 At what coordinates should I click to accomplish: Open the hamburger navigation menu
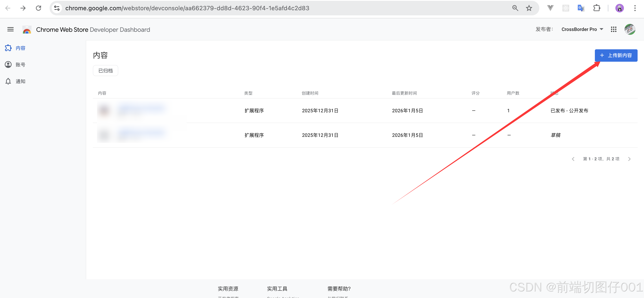pos(10,29)
